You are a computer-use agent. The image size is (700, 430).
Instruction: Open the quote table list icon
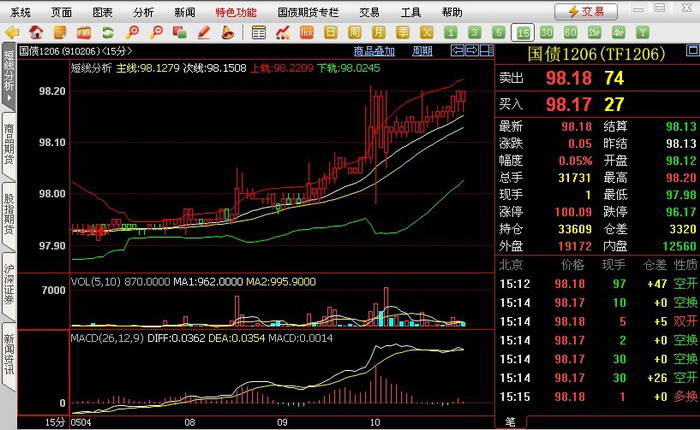click(x=258, y=33)
